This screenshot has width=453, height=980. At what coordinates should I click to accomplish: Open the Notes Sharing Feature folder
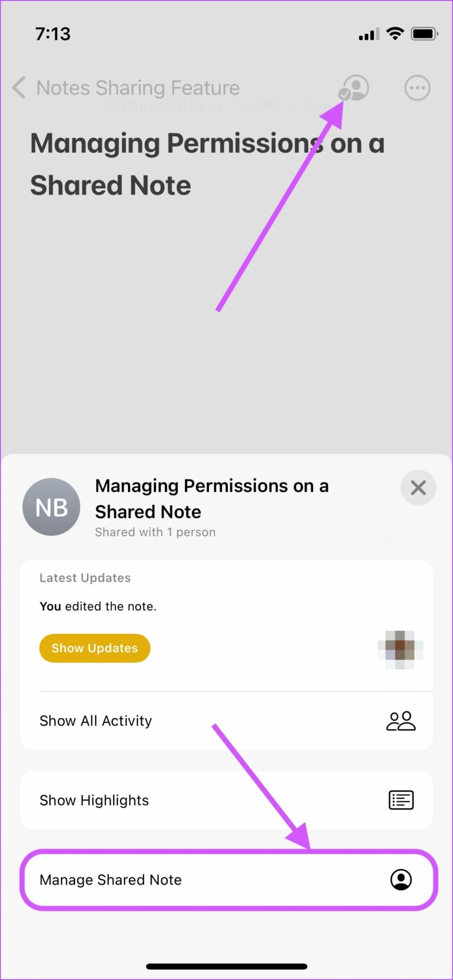pos(138,87)
